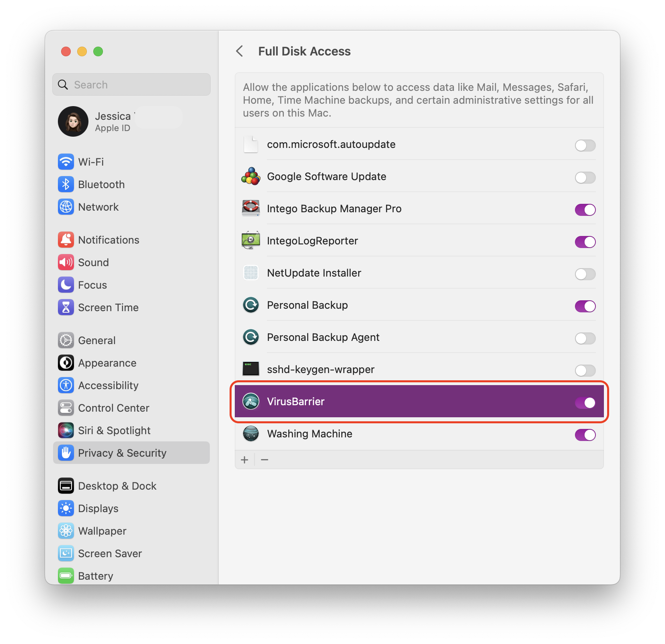Disable Intego Backup Manager Pro access

click(x=585, y=209)
